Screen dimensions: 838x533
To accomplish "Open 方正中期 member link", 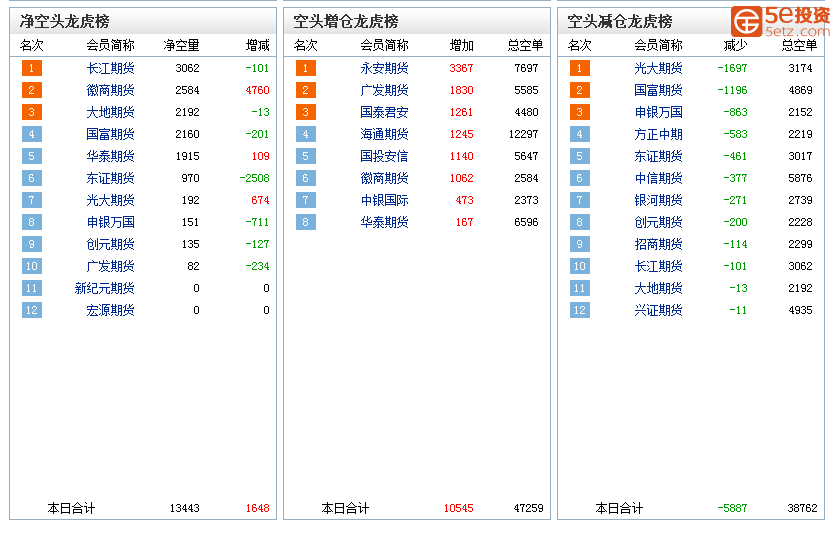I will point(658,134).
